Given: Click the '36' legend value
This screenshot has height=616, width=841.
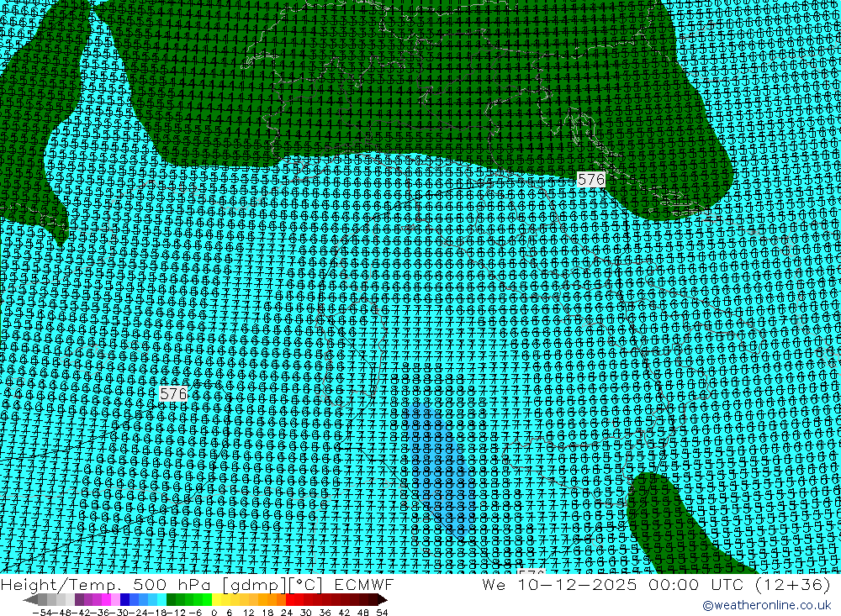Looking at the screenshot, I should coord(325,613).
